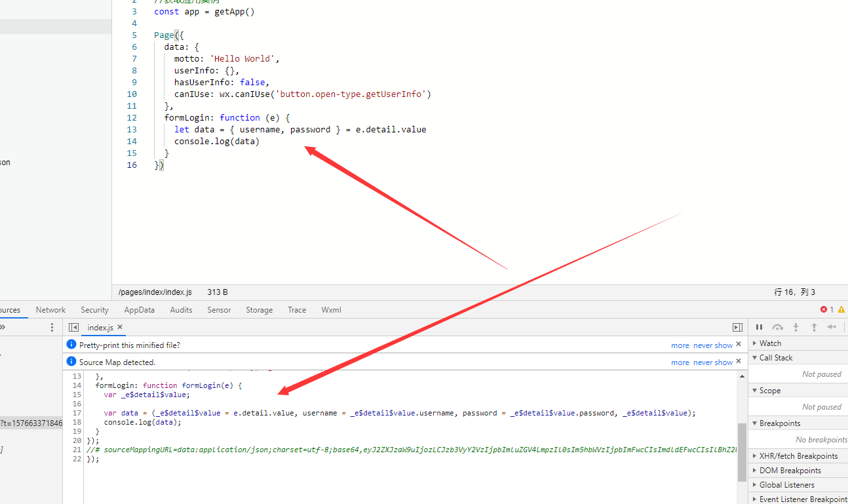Image resolution: width=848 pixels, height=504 pixels.
Task: Click the red error count indicator
Action: (827, 309)
